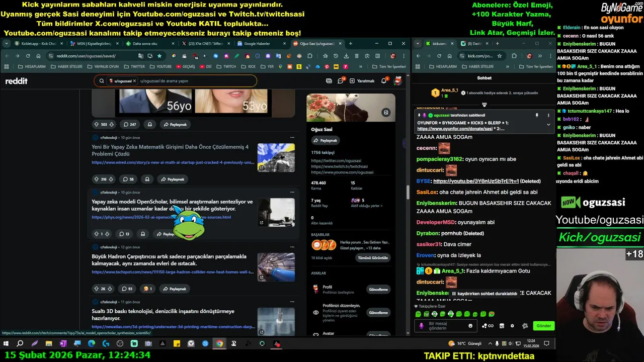Click the Reddit advertise icon in header

pos(329,80)
